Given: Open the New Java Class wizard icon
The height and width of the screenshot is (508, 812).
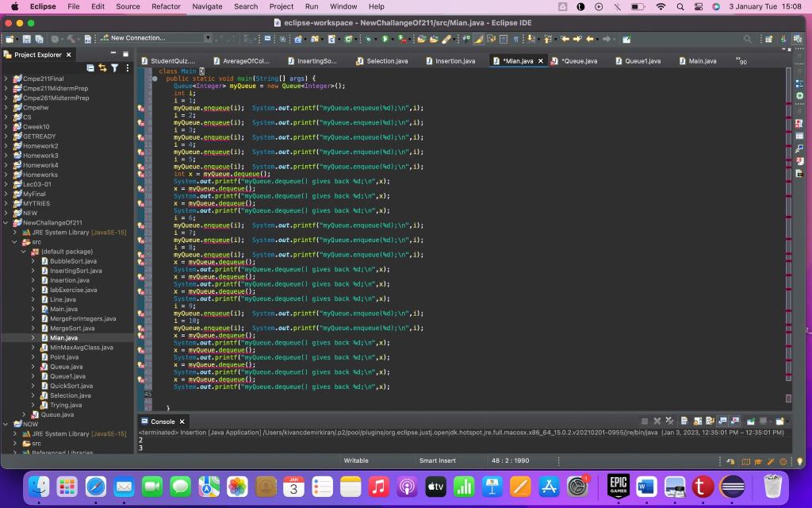Looking at the screenshot, I should (332, 38).
